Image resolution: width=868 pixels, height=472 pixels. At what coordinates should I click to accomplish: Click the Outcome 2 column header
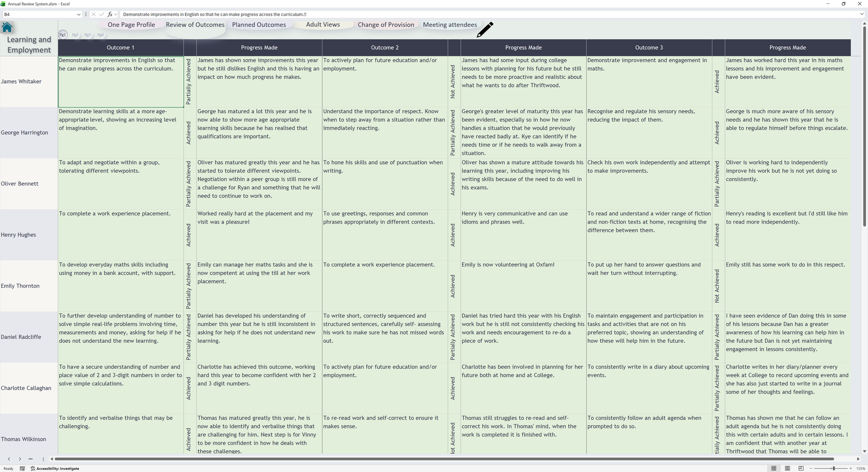[385, 48]
